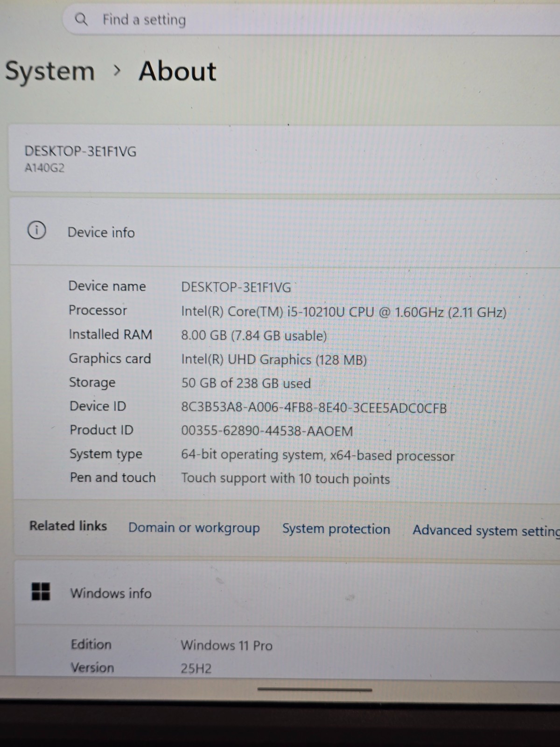This screenshot has height=747, width=560.
Task: Click the Version label
Action: (92, 668)
